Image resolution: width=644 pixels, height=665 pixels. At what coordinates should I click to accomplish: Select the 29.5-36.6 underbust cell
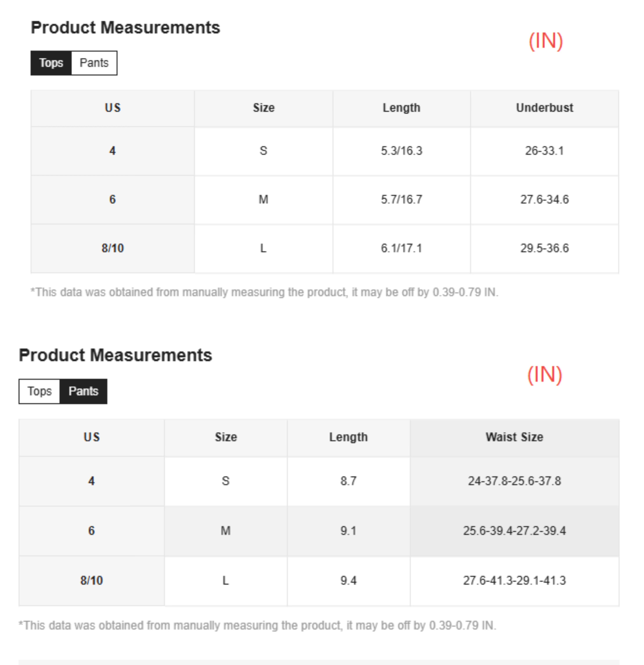point(544,248)
